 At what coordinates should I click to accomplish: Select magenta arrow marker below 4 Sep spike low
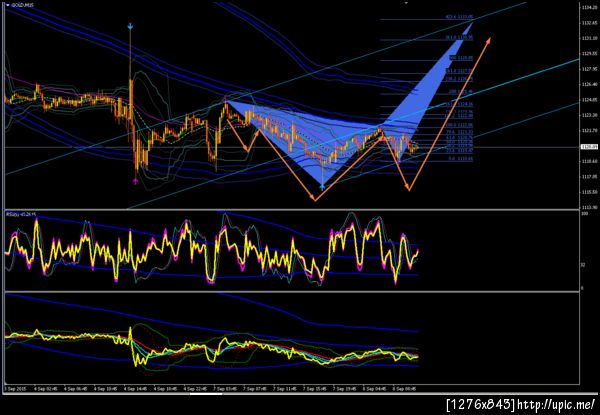click(x=135, y=181)
